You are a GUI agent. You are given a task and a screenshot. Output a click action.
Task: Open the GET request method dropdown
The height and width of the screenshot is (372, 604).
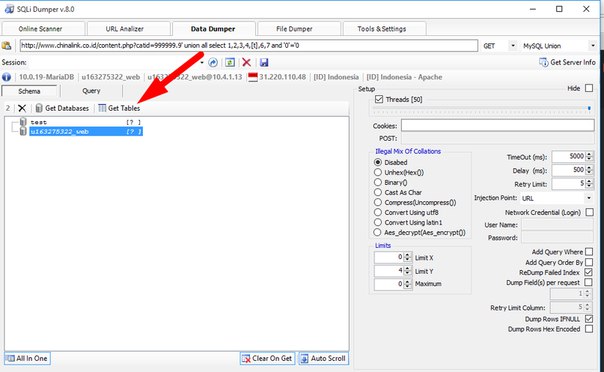click(499, 46)
